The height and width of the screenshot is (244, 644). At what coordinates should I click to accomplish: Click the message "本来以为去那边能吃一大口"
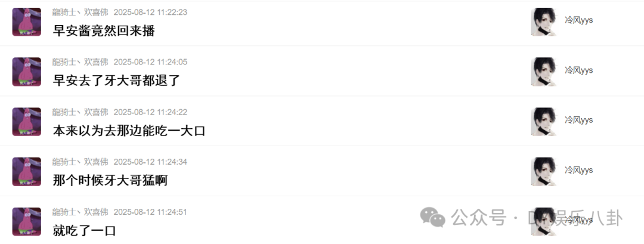tap(129, 130)
